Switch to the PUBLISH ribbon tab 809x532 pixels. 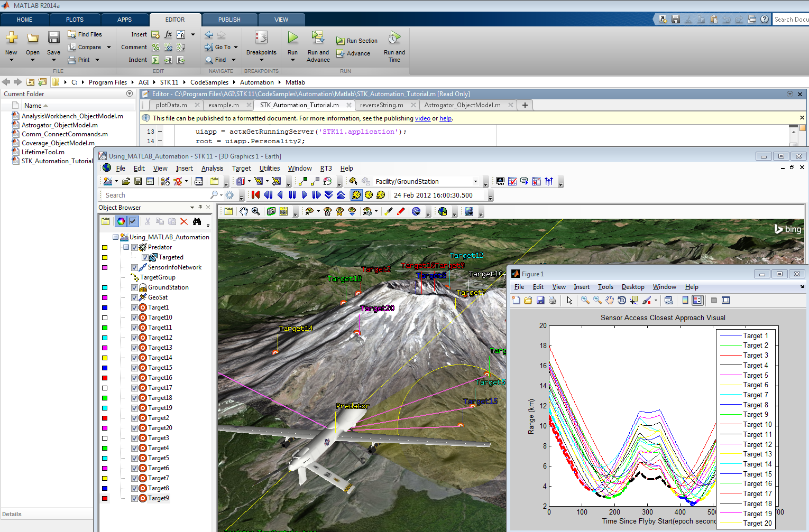(229, 20)
